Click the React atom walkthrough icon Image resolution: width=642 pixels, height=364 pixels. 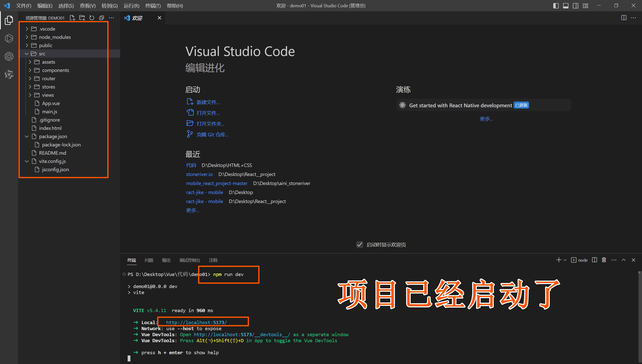coord(403,105)
